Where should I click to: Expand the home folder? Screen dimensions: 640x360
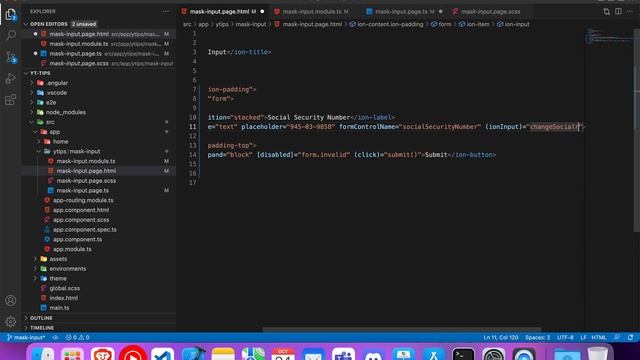[60, 142]
